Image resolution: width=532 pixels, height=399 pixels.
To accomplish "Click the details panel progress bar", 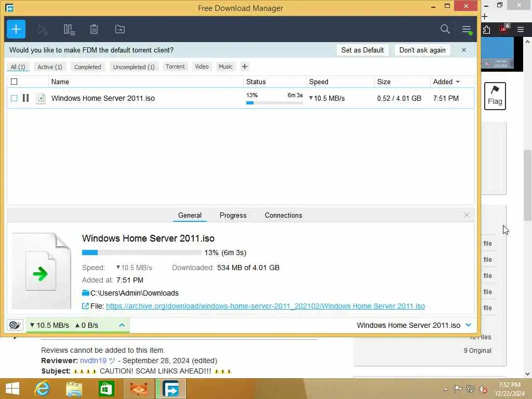I will click(x=141, y=252).
